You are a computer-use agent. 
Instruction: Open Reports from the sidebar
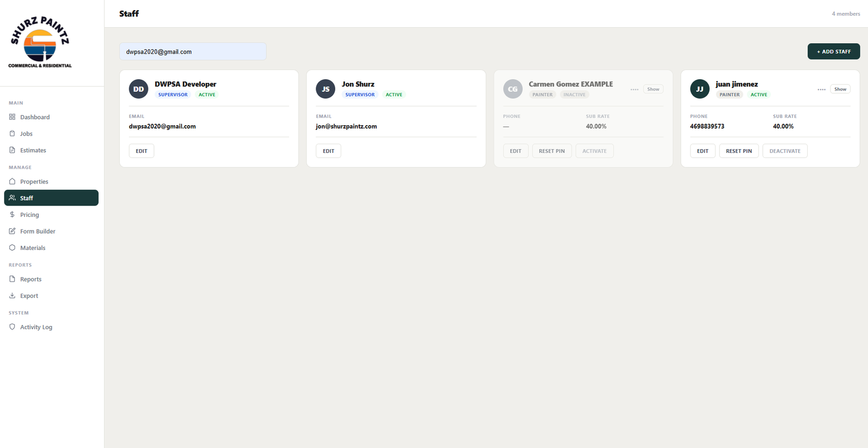tap(51, 279)
